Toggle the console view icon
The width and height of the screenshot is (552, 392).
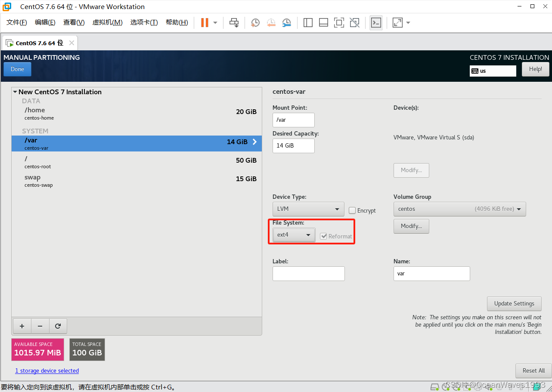376,23
